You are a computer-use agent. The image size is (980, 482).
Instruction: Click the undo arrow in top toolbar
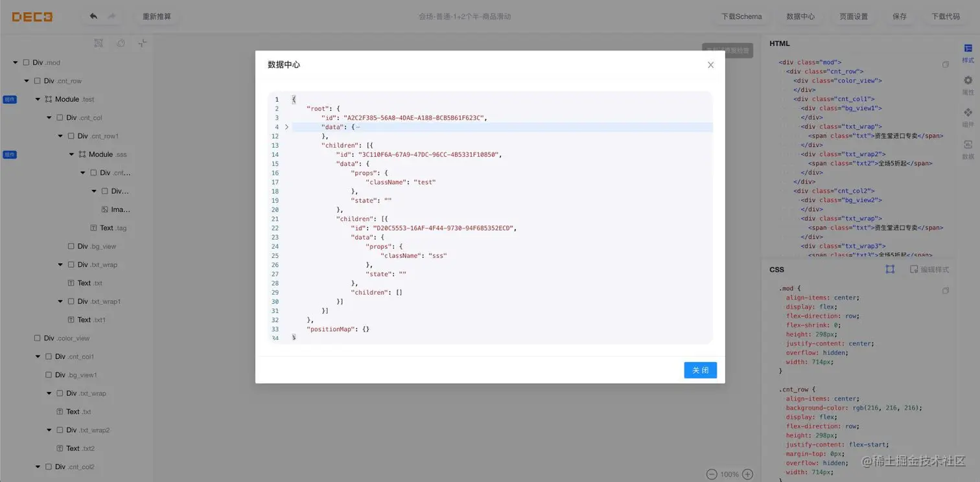coord(93,16)
